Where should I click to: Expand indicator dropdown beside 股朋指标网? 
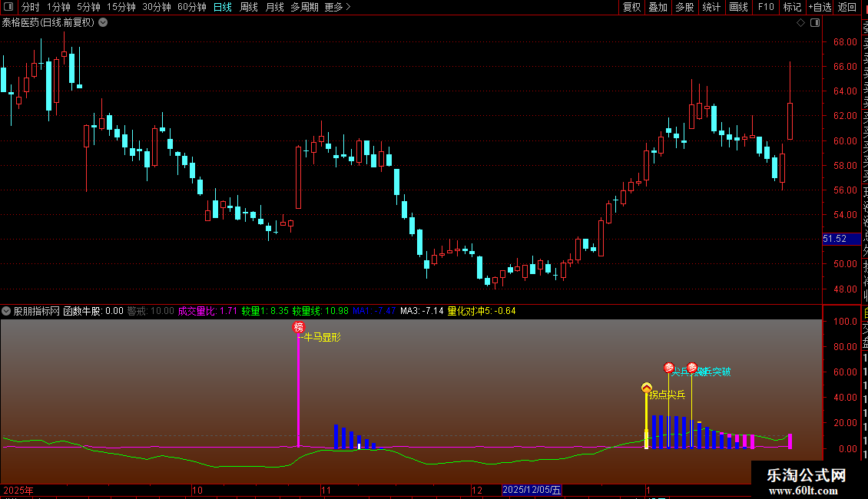[6, 311]
